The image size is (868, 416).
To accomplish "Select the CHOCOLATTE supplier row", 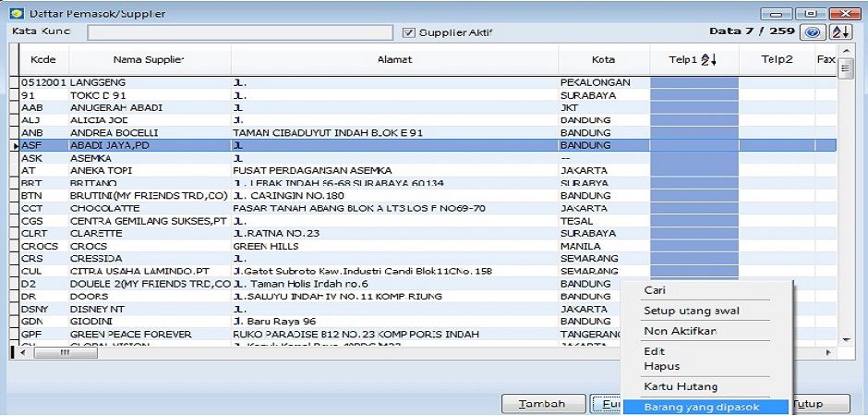I will pos(428,208).
